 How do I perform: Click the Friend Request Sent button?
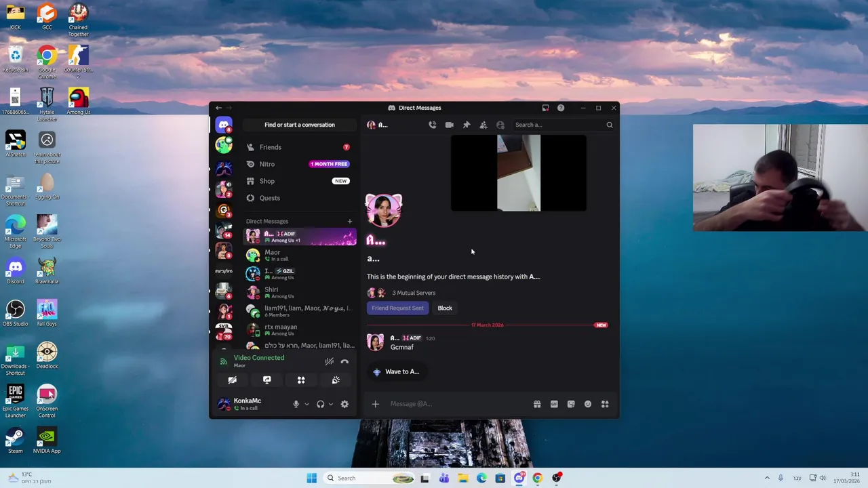point(397,308)
